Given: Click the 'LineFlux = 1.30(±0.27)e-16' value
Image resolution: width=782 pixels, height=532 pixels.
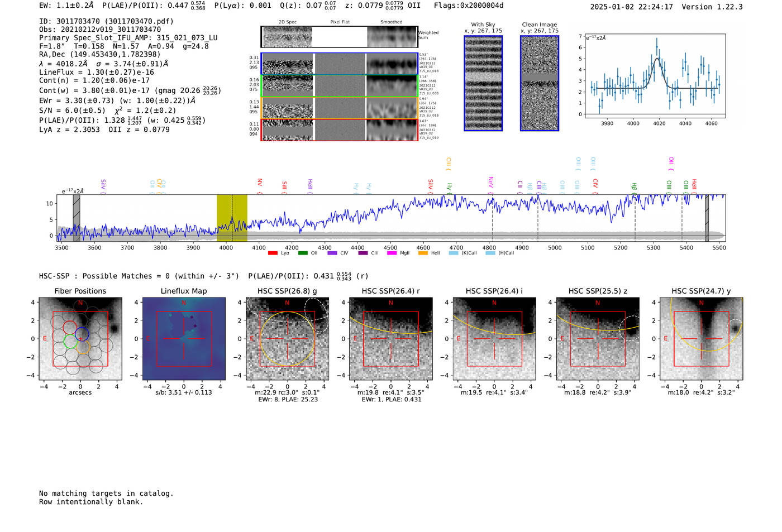Looking at the screenshot, I should [x=97, y=72].
